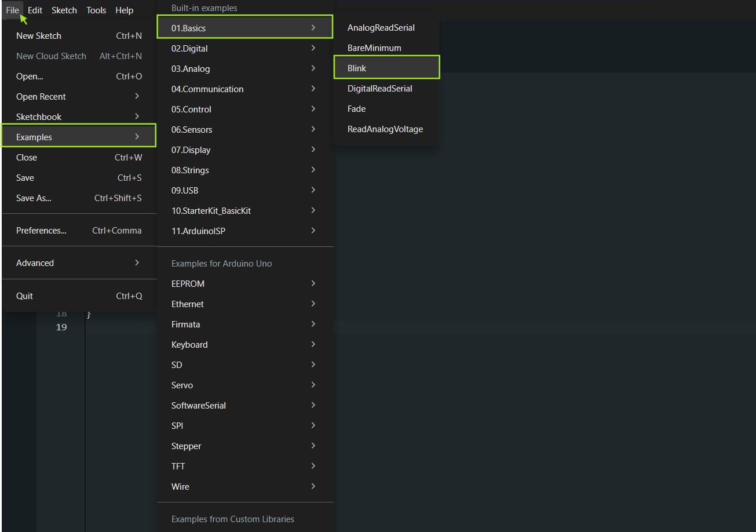756x532 pixels.
Task: Expand 05.Control examples
Action: [x=245, y=110]
